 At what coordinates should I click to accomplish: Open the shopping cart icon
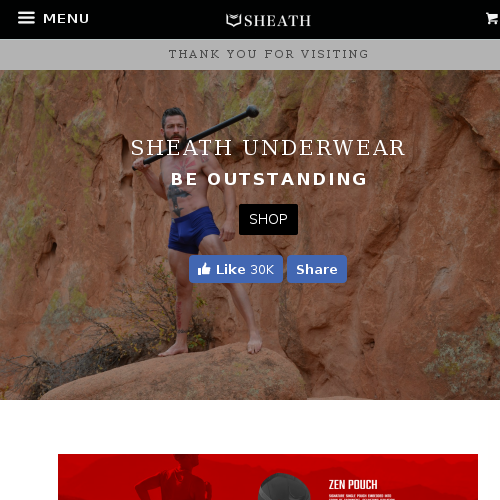tap(492, 18)
